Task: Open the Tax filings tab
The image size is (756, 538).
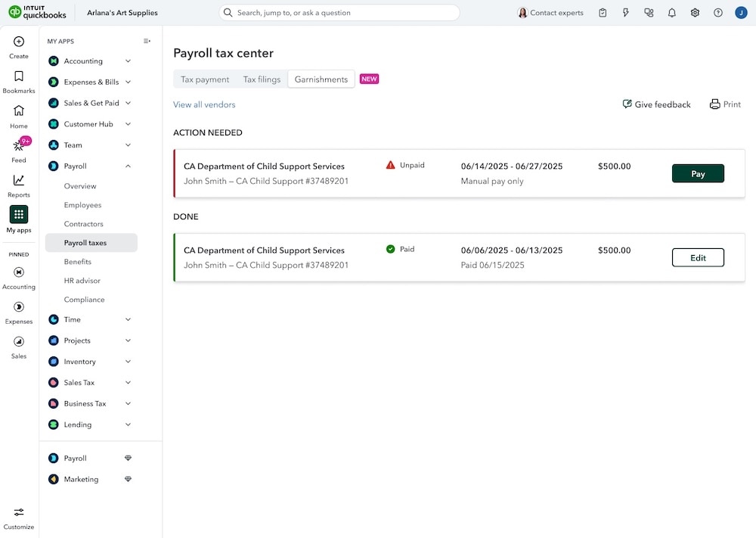Action: [x=262, y=78]
